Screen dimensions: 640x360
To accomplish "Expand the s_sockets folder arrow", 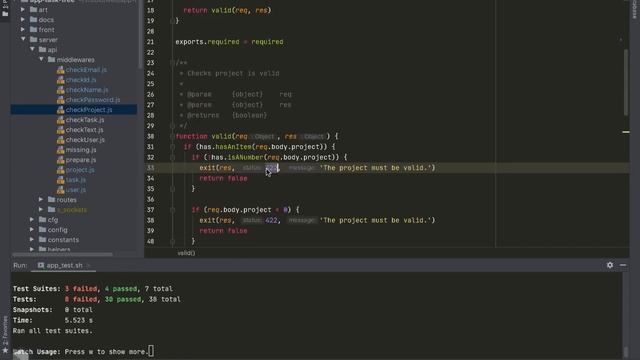I will pos(41,209).
